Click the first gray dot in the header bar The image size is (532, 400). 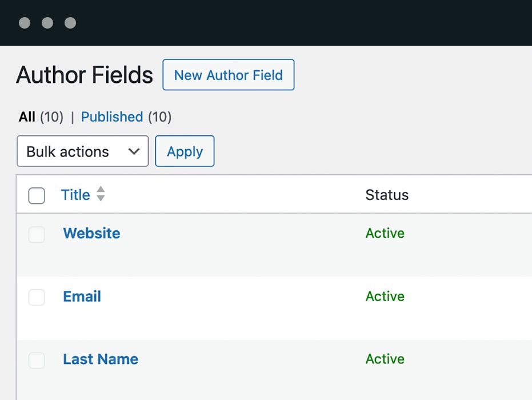(24, 23)
